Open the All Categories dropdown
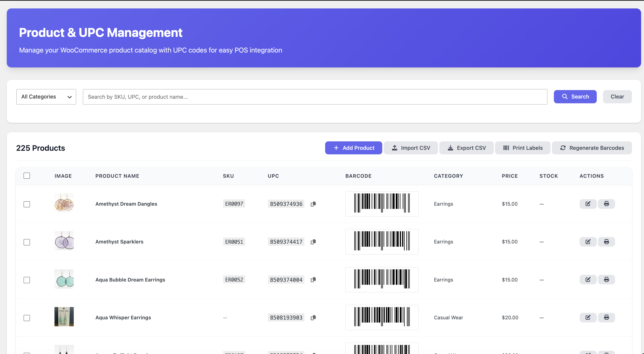Image resolution: width=644 pixels, height=354 pixels. pos(46,97)
